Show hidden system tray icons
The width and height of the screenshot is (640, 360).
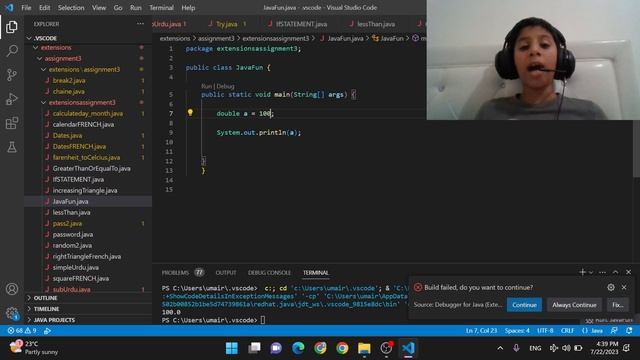500,348
